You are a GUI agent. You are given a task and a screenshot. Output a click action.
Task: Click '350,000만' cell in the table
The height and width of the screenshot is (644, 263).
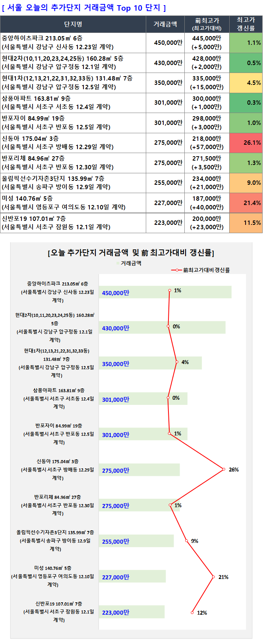pyautogui.click(x=165, y=83)
